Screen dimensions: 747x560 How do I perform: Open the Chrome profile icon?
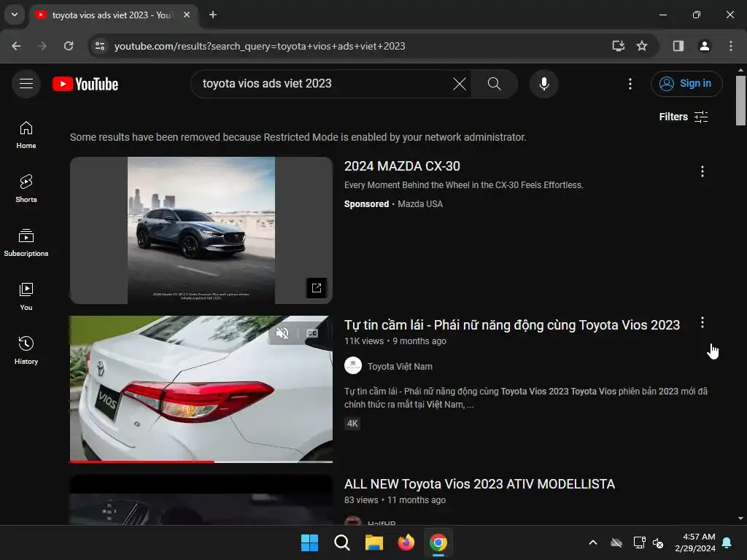pos(704,46)
